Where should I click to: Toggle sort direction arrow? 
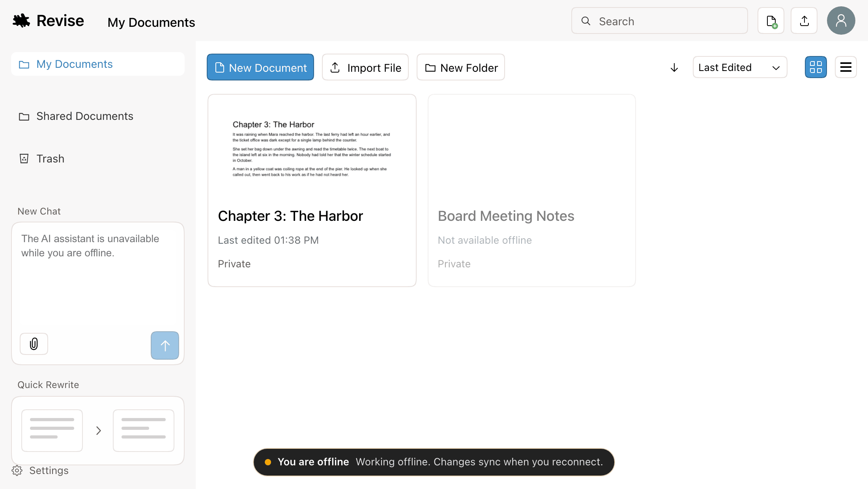coord(674,67)
